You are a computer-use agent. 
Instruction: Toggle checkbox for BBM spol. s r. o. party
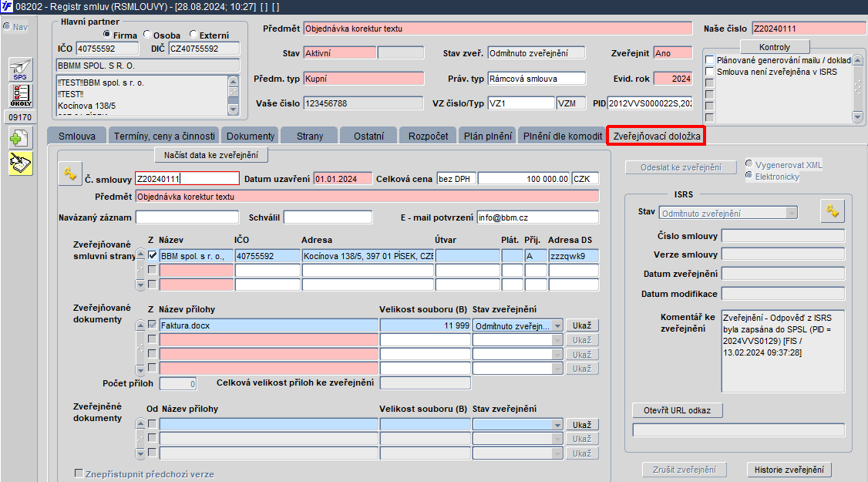point(153,255)
